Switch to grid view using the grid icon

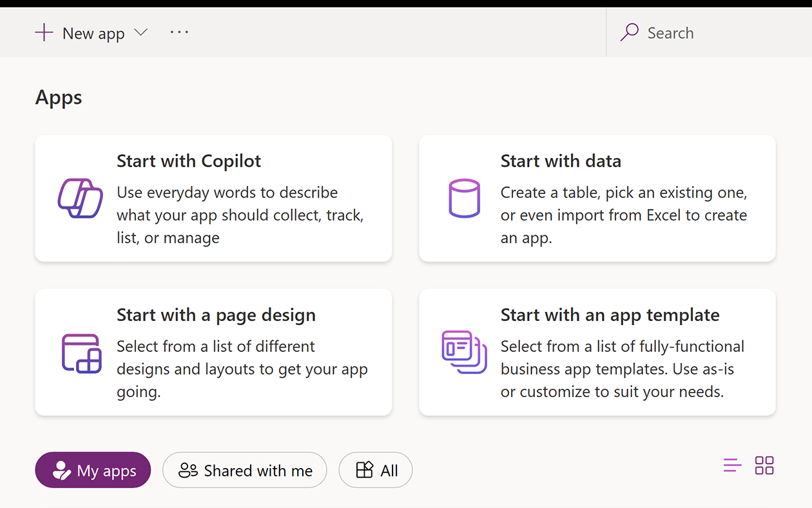[x=764, y=465]
